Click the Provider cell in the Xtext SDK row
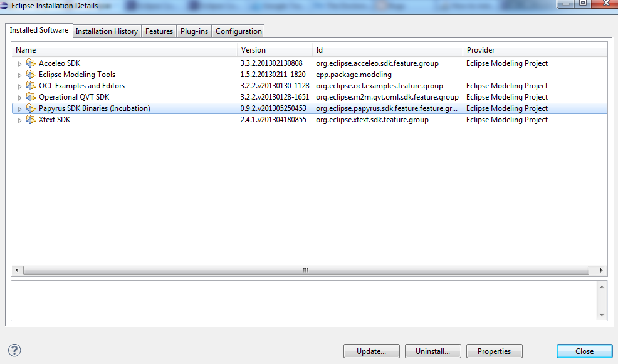Image resolution: width=618 pixels, height=364 pixels. pos(507,120)
